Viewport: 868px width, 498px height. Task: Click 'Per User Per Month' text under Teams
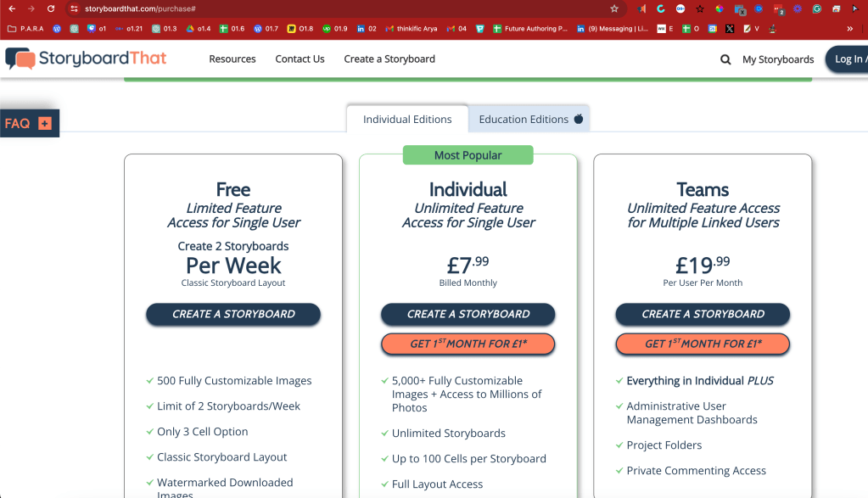point(703,283)
